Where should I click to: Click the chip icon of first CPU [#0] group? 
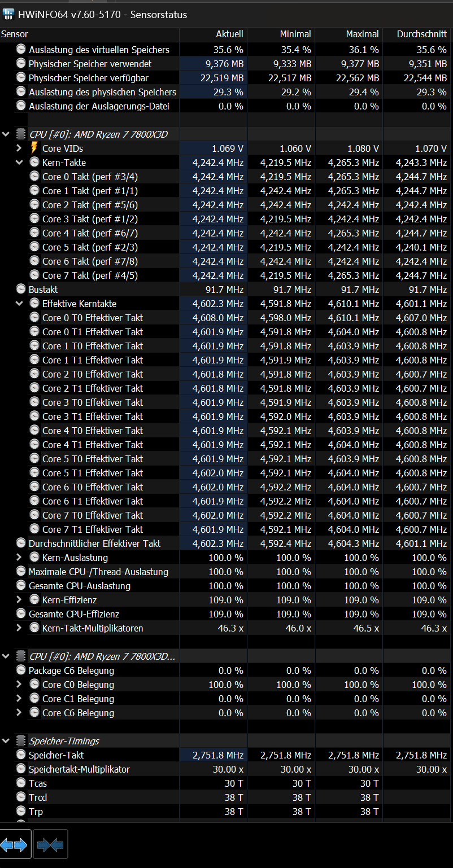[21, 134]
